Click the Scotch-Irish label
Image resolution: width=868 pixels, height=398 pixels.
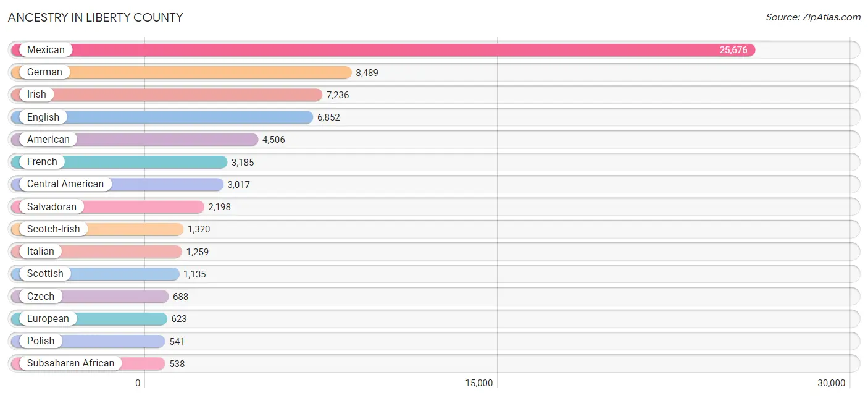(x=53, y=229)
